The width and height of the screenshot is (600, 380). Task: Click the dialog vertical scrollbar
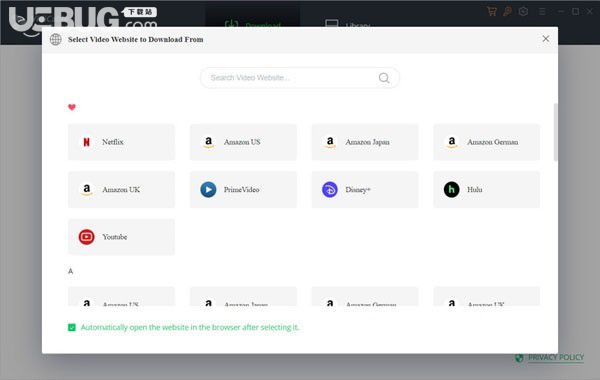coord(555,132)
